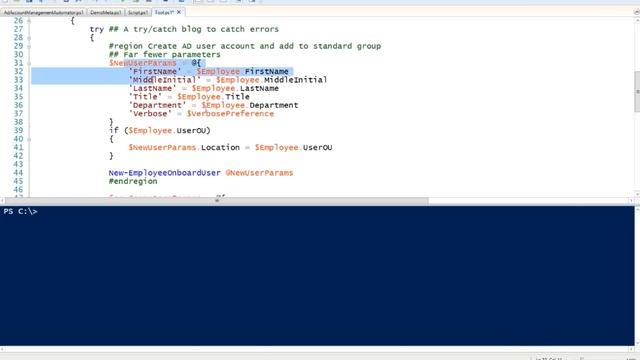Close the Tool.ps1 tab with its X
Image resolution: width=640 pixels, height=360 pixels.
[x=179, y=12]
